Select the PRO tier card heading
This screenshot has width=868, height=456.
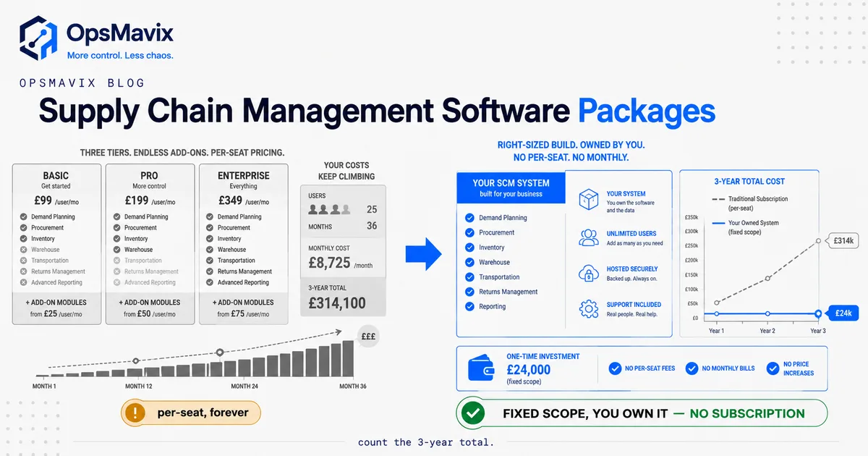tap(150, 175)
